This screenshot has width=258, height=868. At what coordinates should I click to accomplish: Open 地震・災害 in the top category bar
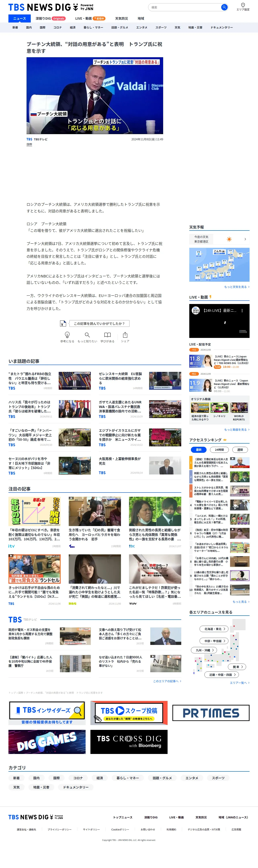[x=195, y=28]
